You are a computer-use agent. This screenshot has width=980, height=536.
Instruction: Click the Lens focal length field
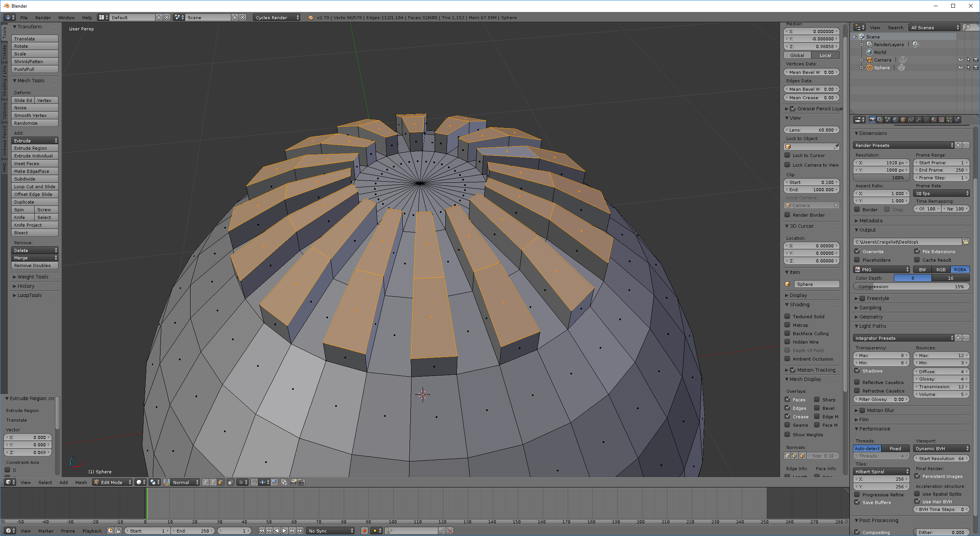811,130
